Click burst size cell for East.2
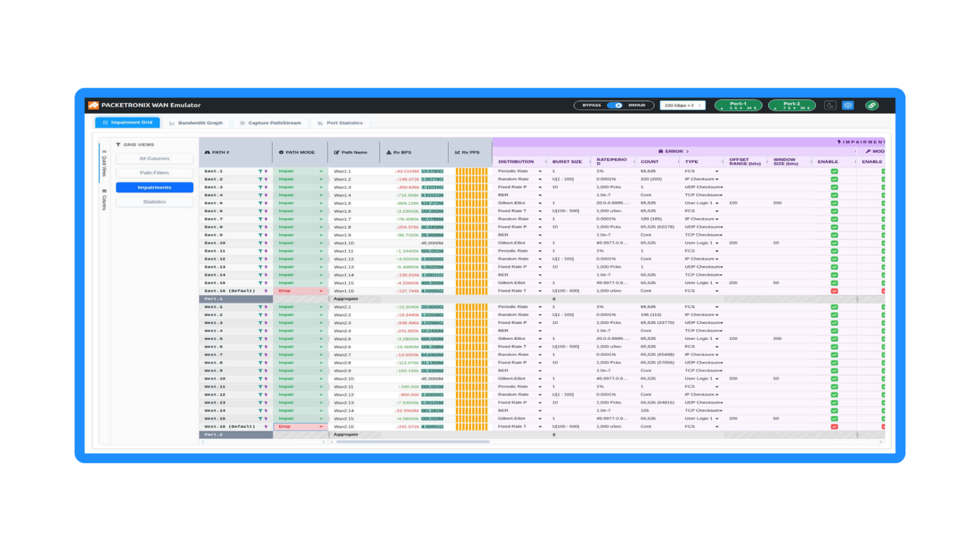 pyautogui.click(x=568, y=180)
